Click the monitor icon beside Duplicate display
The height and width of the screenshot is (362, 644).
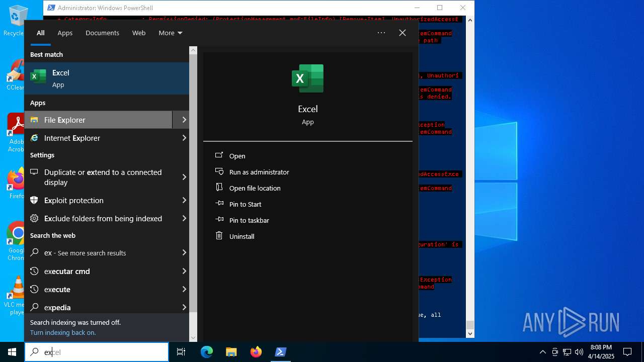click(x=34, y=172)
